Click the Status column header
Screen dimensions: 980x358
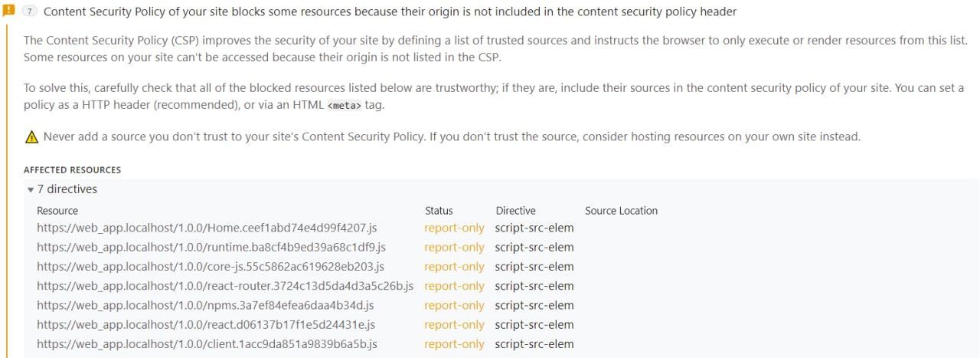[x=439, y=211]
